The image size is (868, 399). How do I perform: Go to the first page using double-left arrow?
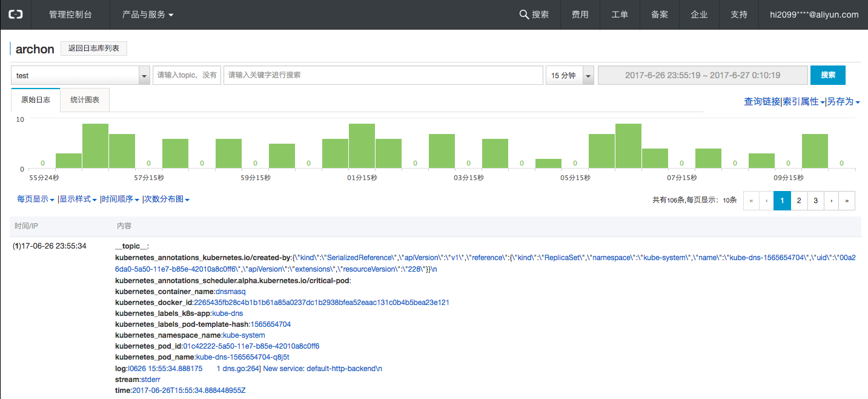(x=751, y=200)
